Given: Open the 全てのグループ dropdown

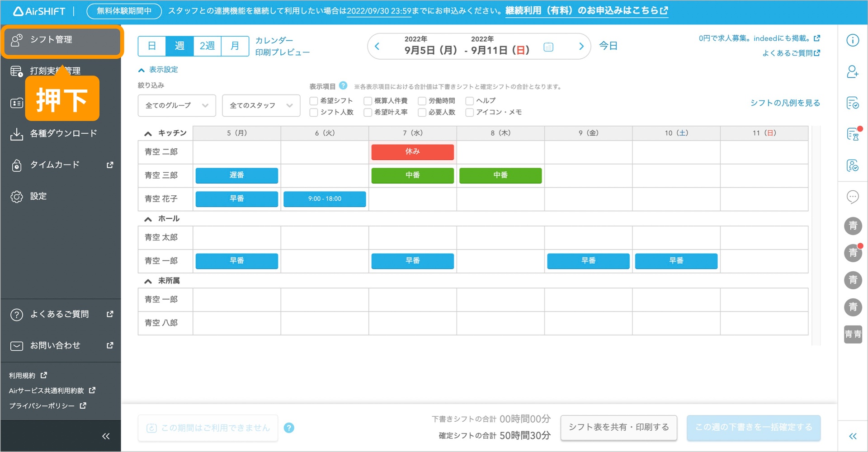Looking at the screenshot, I should click(x=176, y=105).
